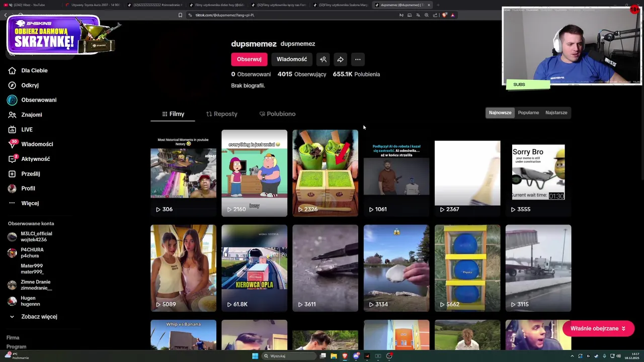
Task: Expand Zobacz więcej followed accounts
Action: click(33, 317)
